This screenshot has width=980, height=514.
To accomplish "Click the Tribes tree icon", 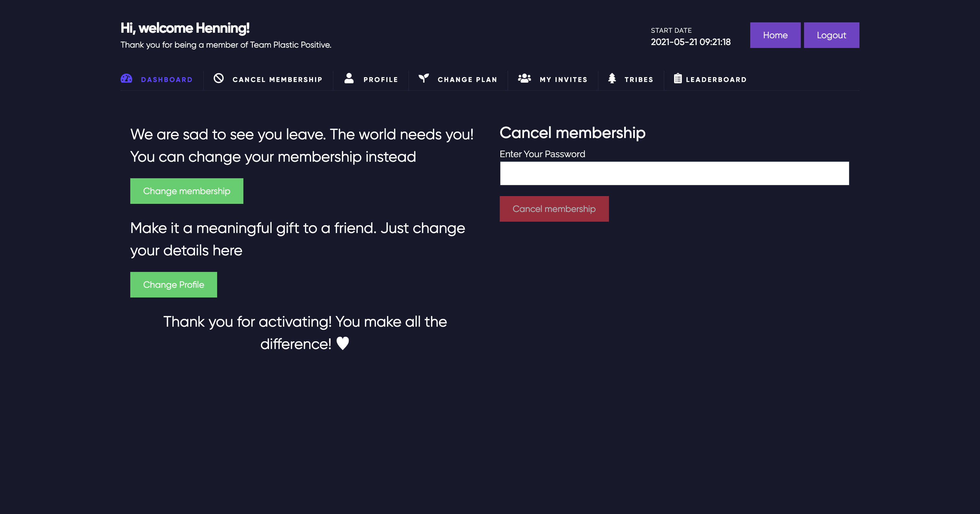I will [x=612, y=78].
